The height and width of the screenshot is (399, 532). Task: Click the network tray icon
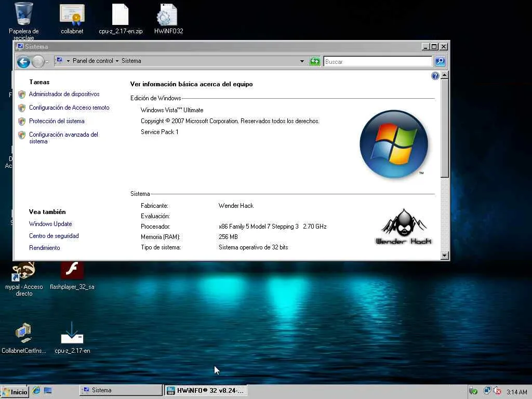[x=487, y=391]
